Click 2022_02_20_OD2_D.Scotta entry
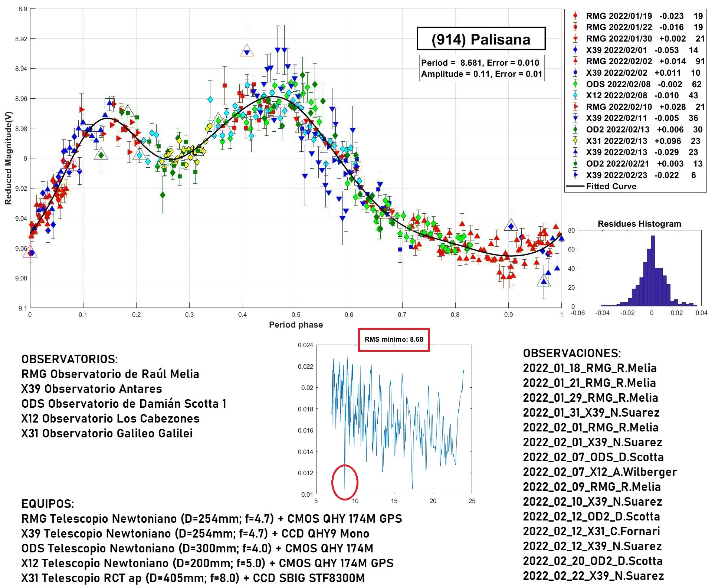 593,561
